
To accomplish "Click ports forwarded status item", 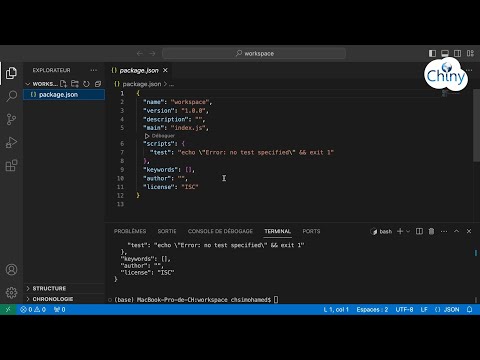I will pos(59,309).
